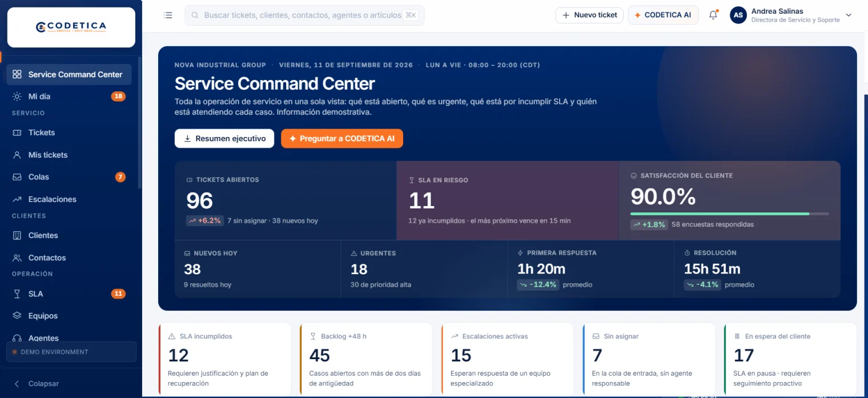The image size is (868, 398).
Task: Click the ⌘K shortcut hint
Action: (411, 15)
